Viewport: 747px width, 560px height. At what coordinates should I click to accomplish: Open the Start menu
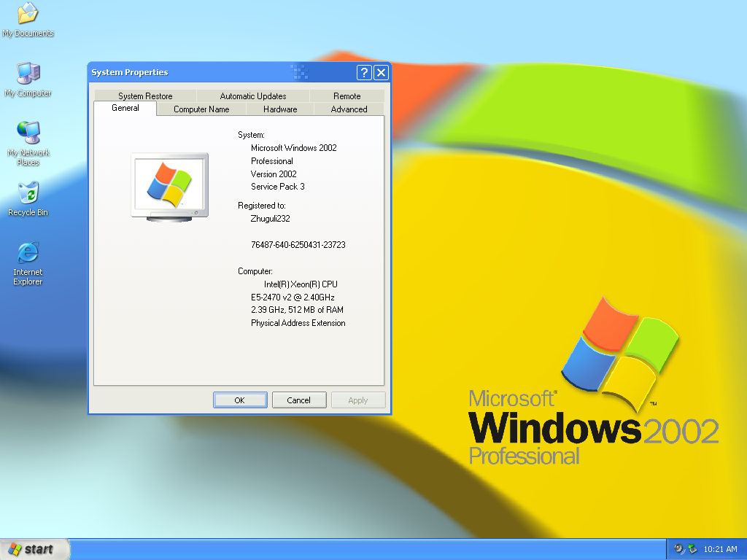34,549
